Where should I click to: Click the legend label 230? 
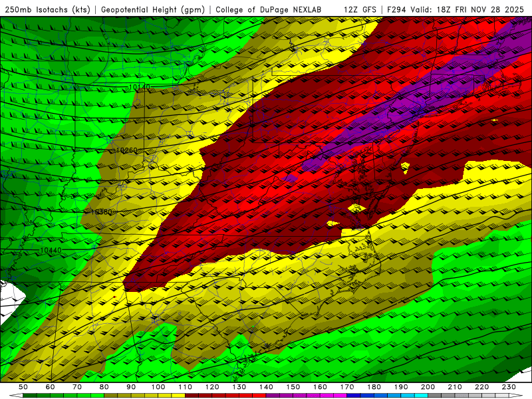tap(509, 387)
